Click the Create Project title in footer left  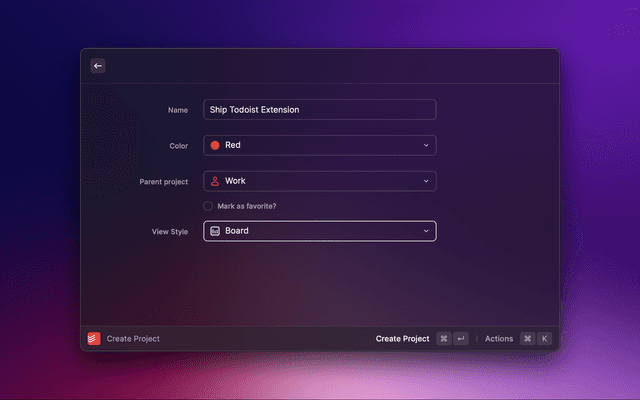tap(133, 339)
